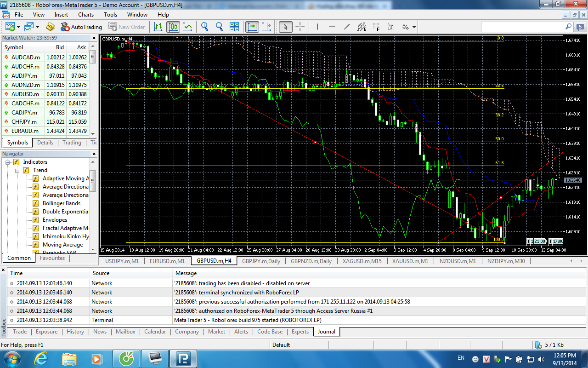Toggle the AutoTrading button
Viewport: 588px width, 368px height.
(81, 27)
